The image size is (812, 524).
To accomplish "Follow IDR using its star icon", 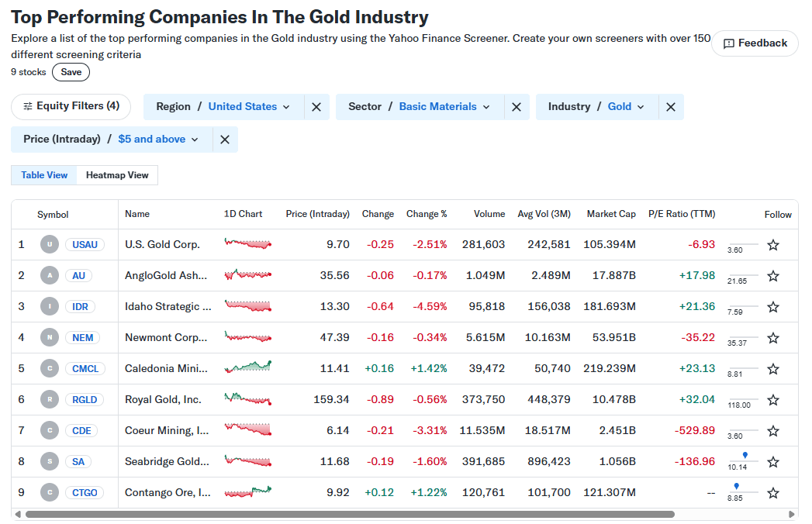I will 772,307.
